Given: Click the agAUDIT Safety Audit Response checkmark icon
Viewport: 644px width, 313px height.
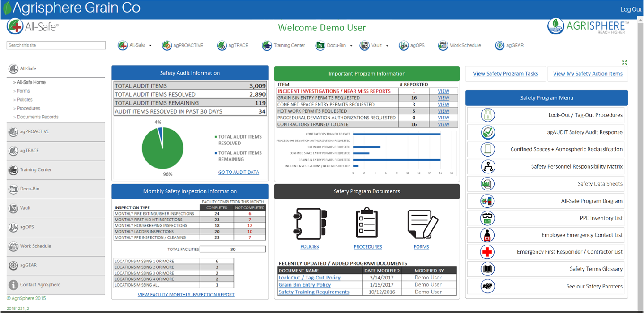Looking at the screenshot, I should pos(488,132).
